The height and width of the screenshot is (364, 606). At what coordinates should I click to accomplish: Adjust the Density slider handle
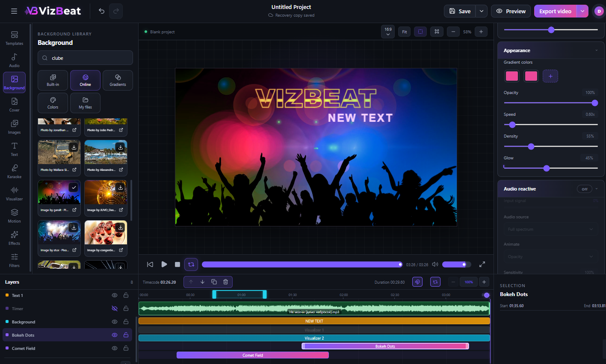point(531,147)
